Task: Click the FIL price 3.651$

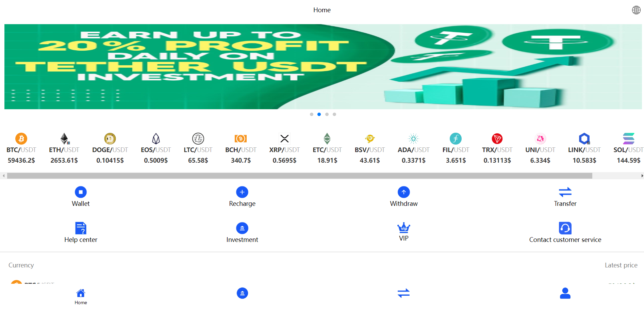Action: pos(456,160)
